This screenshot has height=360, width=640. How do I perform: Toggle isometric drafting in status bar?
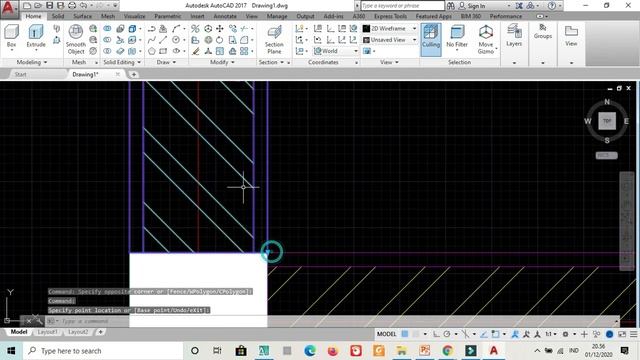[465, 334]
